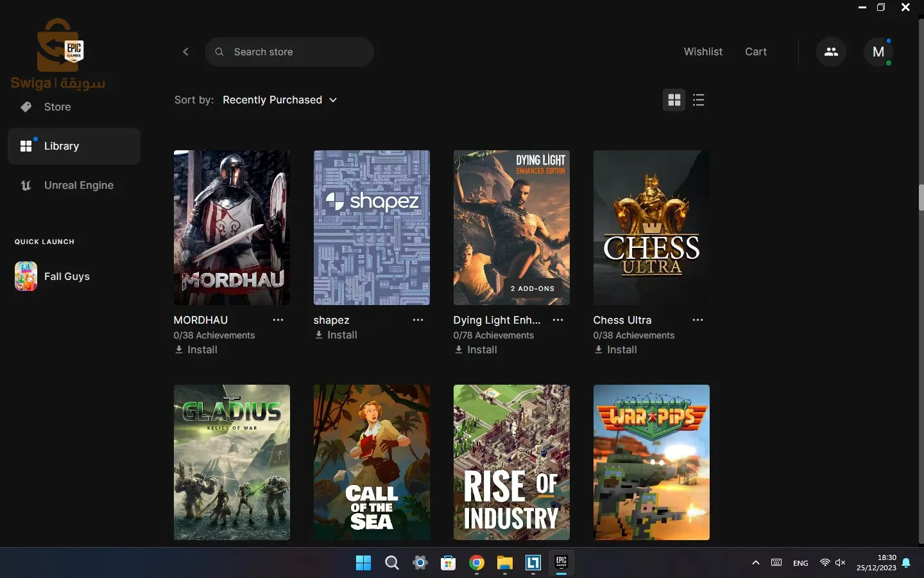The height and width of the screenshot is (578, 924).
Task: Switch library to list view
Action: click(699, 100)
